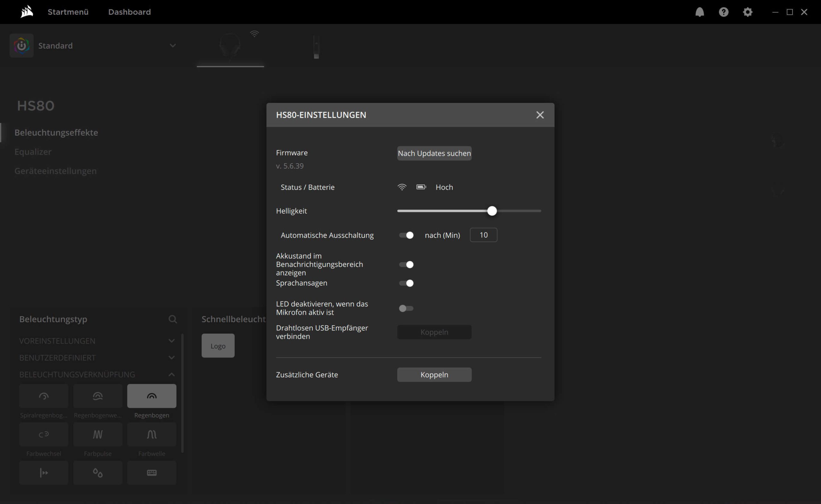The image size is (821, 504).
Task: Expand the VOREINSTELLUNGEN section
Action: tap(171, 341)
